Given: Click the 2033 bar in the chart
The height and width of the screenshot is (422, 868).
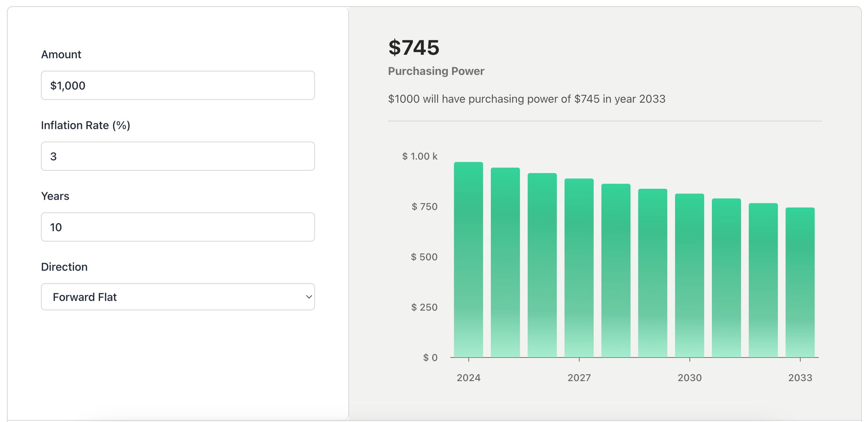Looking at the screenshot, I should click(x=800, y=282).
